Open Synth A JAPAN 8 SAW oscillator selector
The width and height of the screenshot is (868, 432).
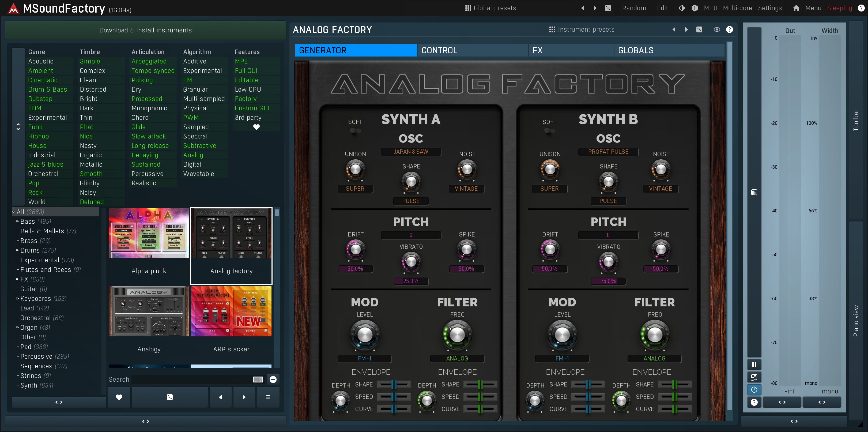click(411, 152)
